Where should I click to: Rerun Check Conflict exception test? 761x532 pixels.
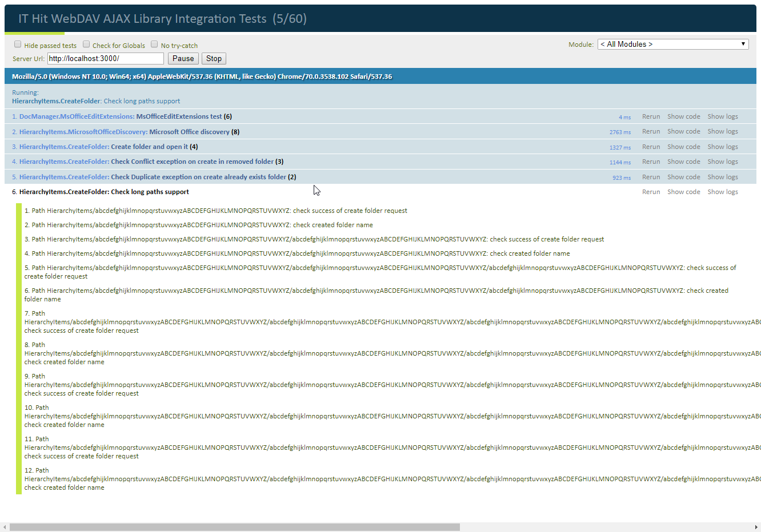(x=651, y=162)
